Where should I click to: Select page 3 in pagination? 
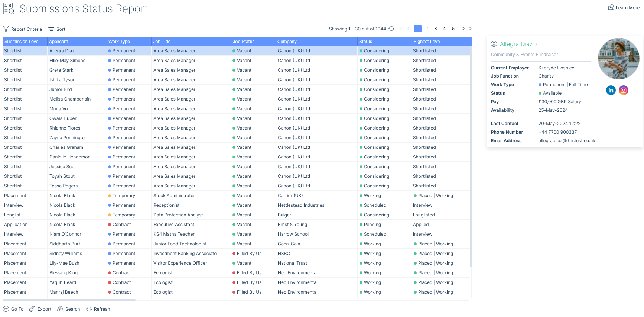436,29
